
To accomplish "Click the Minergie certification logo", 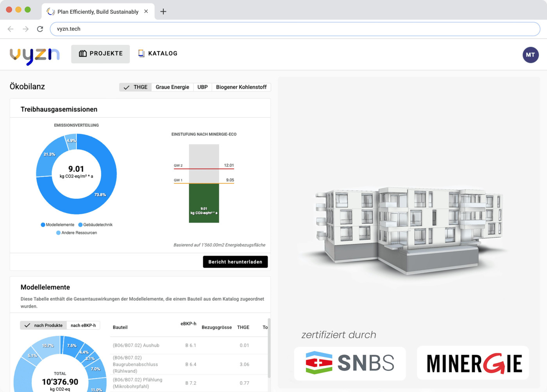I will [x=473, y=363].
